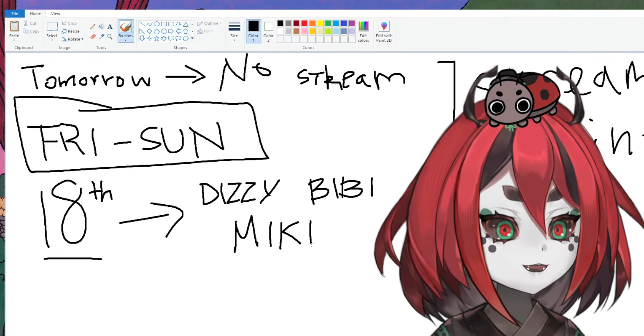Choose the Triangle shape
644x336 pixels.
click(x=186, y=24)
